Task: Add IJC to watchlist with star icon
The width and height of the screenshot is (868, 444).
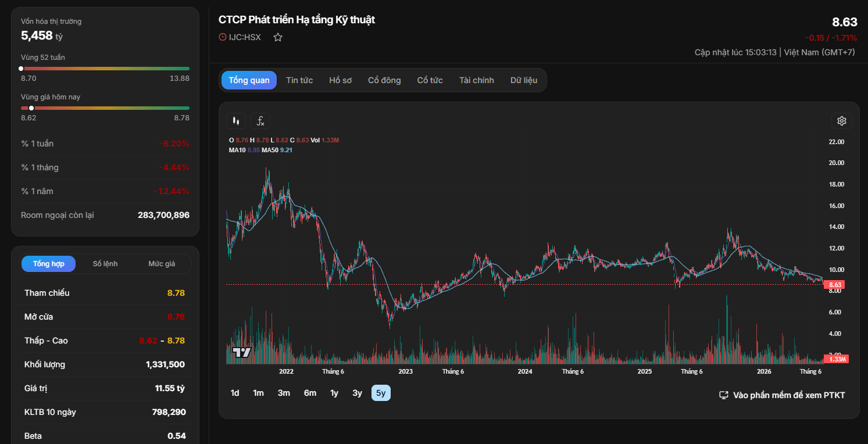Action: click(x=278, y=37)
